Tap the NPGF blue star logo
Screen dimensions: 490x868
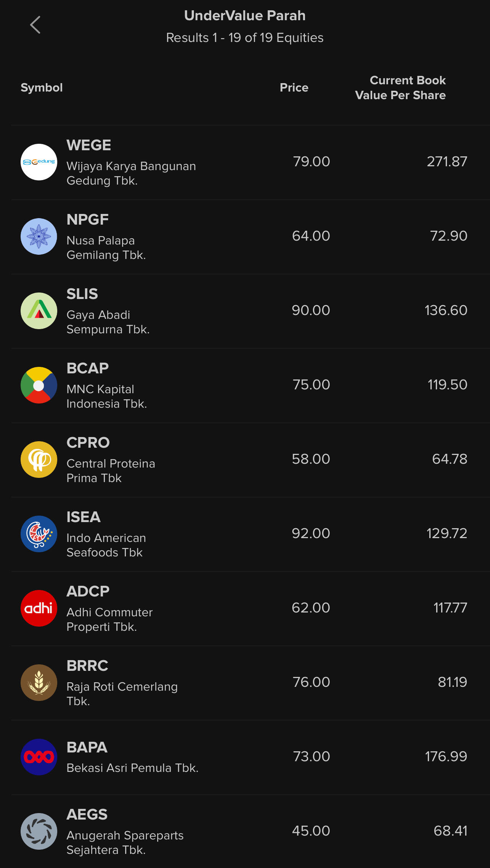(x=39, y=236)
